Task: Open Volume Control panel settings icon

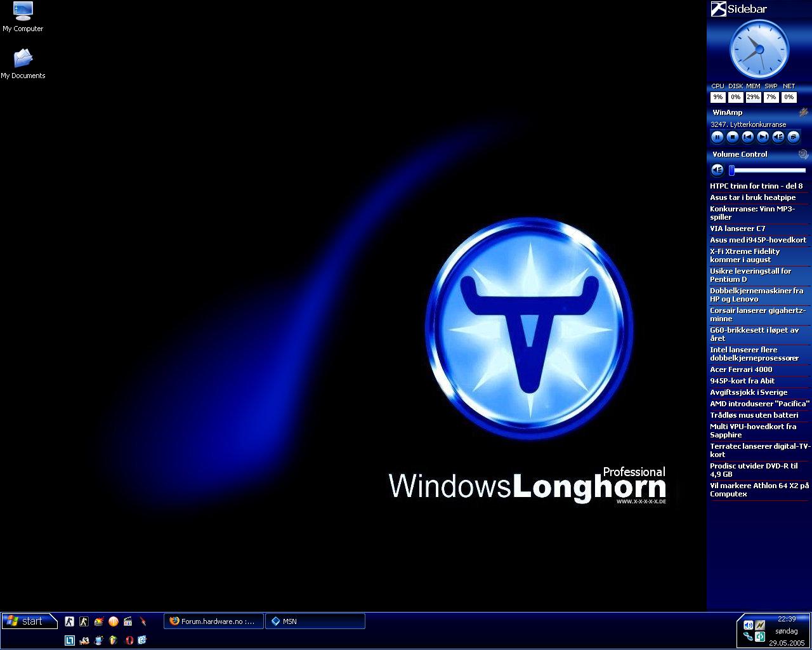Action: pos(803,154)
